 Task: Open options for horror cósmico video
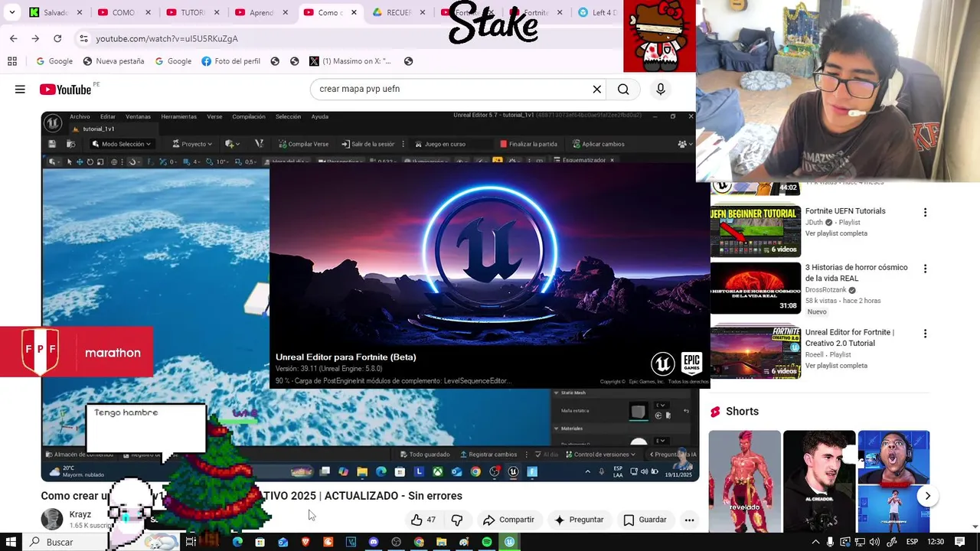[925, 269]
